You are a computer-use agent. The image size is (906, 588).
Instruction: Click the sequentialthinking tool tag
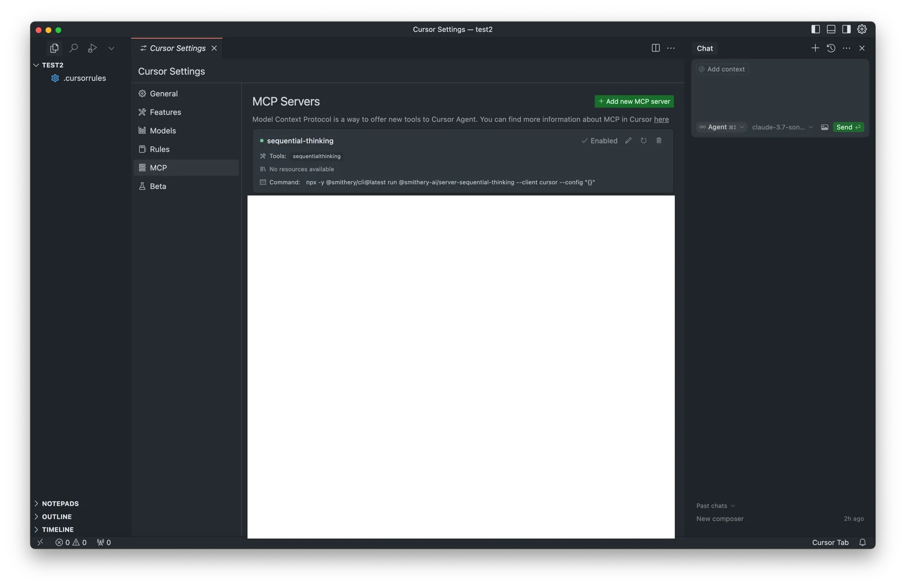pyautogui.click(x=317, y=157)
